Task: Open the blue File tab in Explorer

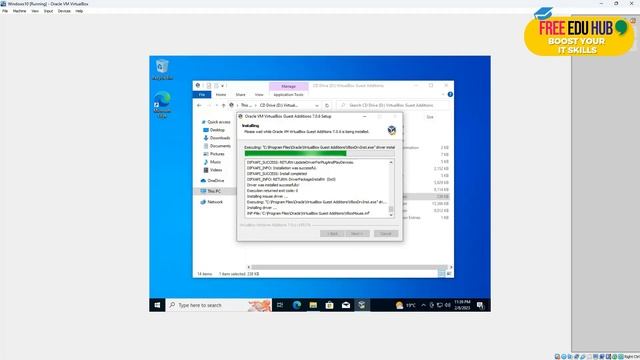Action: tap(202, 95)
